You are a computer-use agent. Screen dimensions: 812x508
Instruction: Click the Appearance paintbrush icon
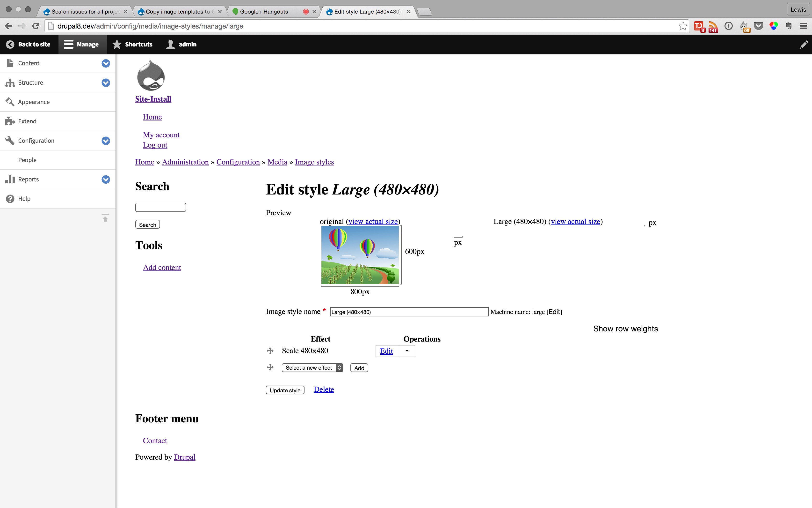pyautogui.click(x=10, y=102)
